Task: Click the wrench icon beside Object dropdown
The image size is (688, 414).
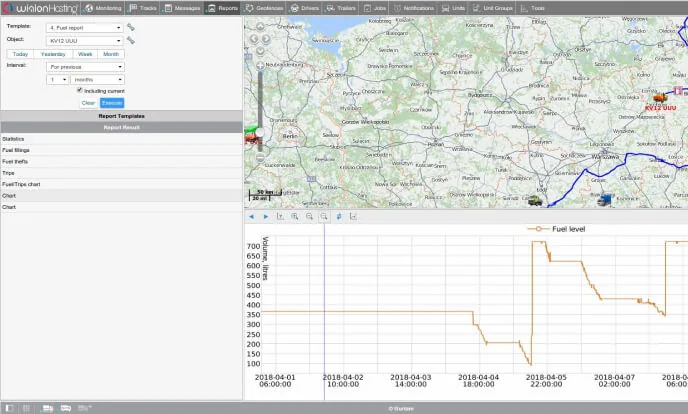Action: (131, 40)
